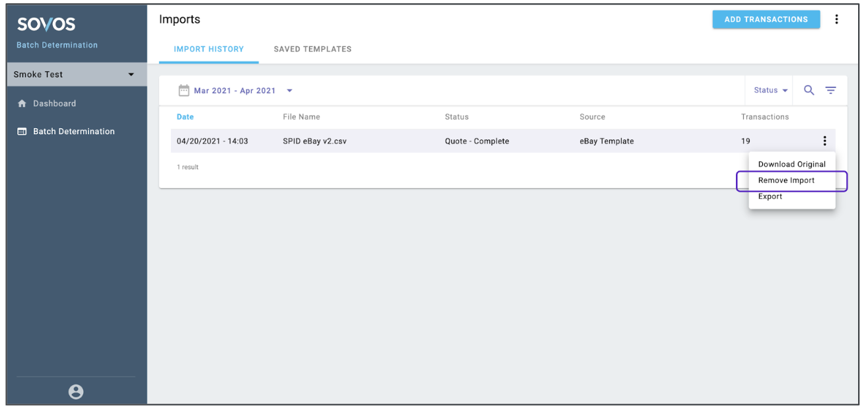Switch to the Saved Templates tab

click(x=312, y=49)
